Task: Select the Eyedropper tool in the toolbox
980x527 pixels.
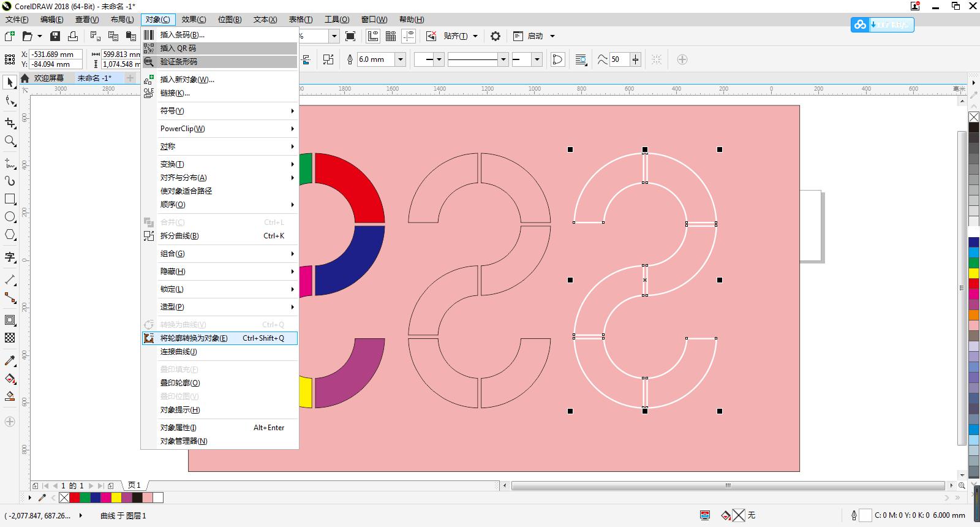Action: 10,360
